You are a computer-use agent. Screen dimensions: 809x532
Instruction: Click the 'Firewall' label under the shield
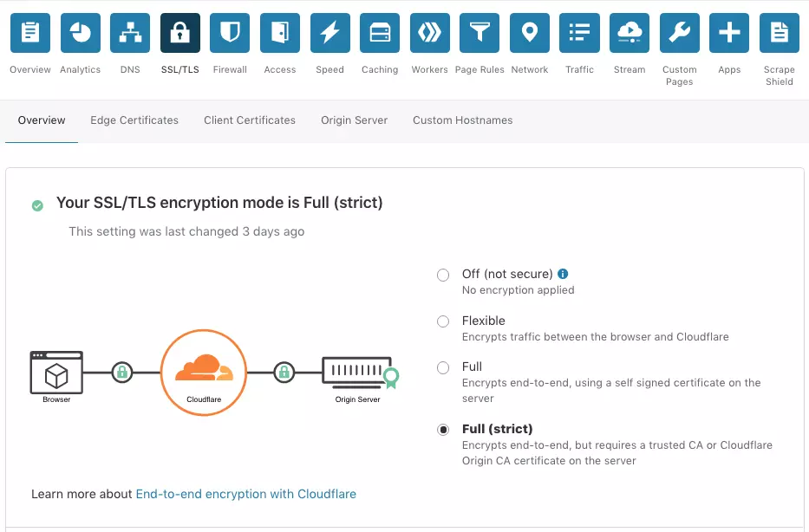[x=230, y=69]
